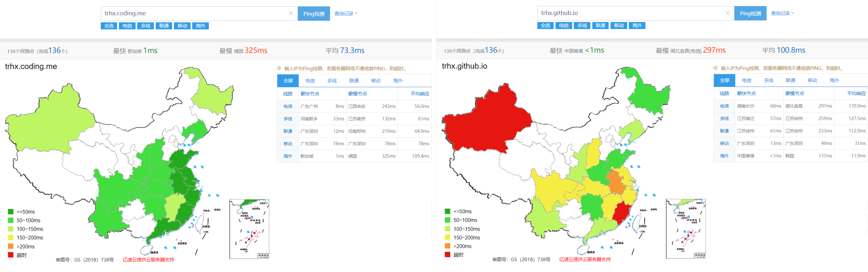Image resolution: width=868 pixels, height=272 pixels.
Task: Toggle 多线 filter under trhx.github.io
Action: (582, 26)
